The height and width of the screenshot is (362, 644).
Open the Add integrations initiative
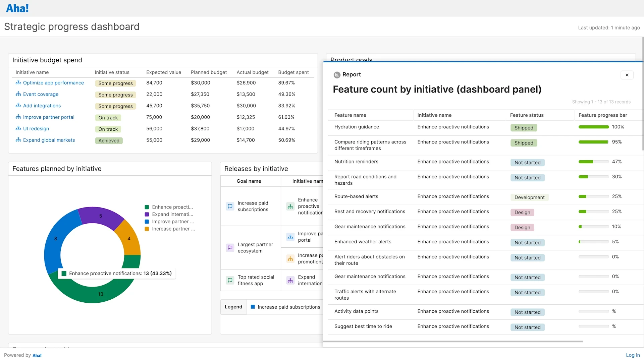(42, 106)
